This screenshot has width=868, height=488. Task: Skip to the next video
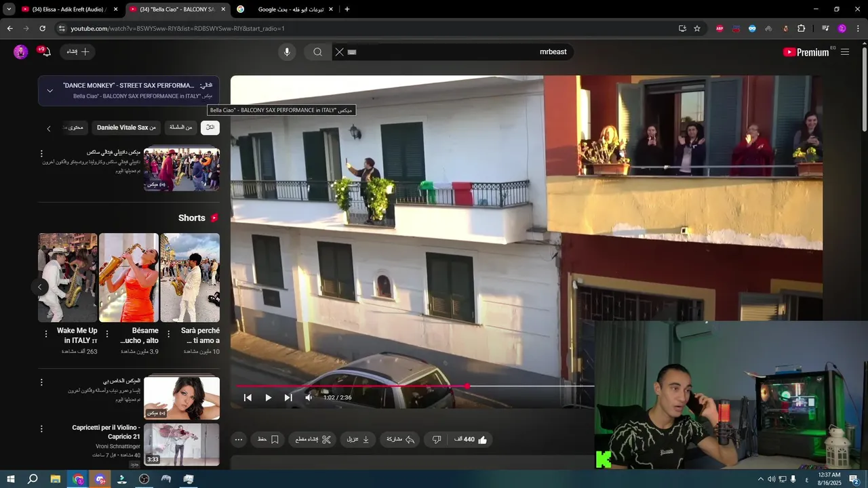pyautogui.click(x=288, y=398)
